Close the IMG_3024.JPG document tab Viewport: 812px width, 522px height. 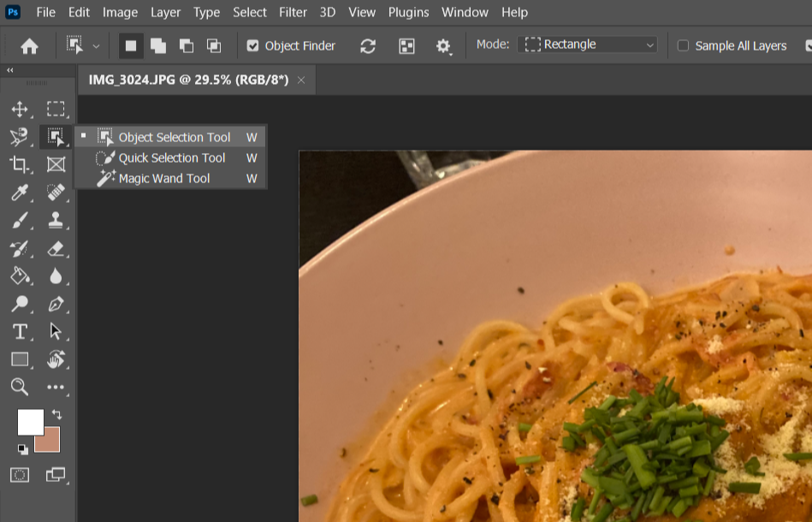(x=301, y=80)
